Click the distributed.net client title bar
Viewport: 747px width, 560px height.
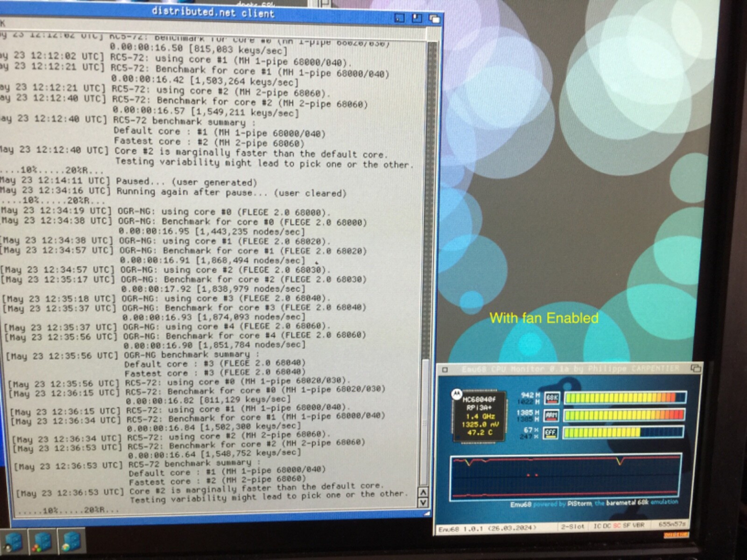pyautogui.click(x=213, y=13)
